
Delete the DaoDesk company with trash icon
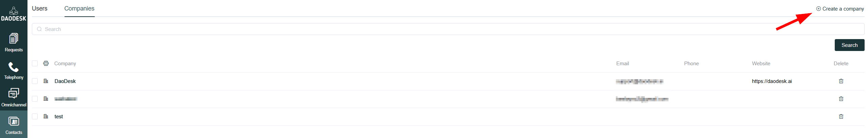pyautogui.click(x=841, y=81)
